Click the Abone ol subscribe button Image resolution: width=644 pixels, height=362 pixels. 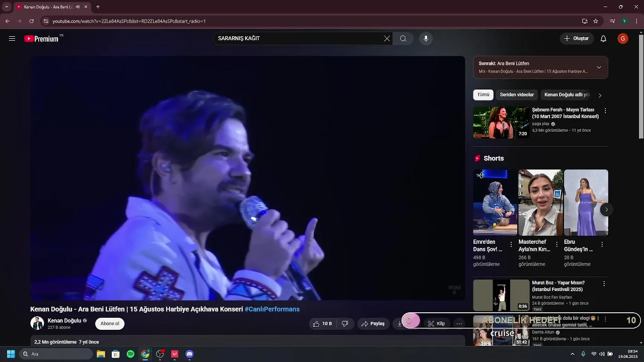click(110, 324)
